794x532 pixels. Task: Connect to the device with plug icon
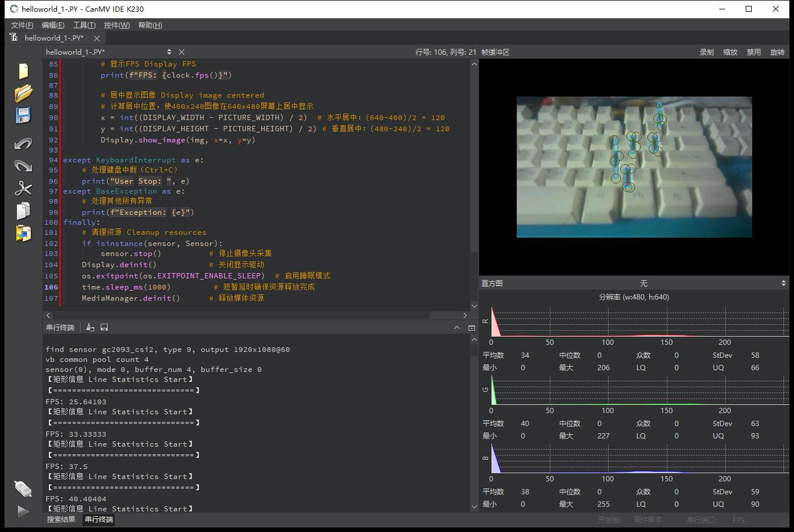coord(23,488)
